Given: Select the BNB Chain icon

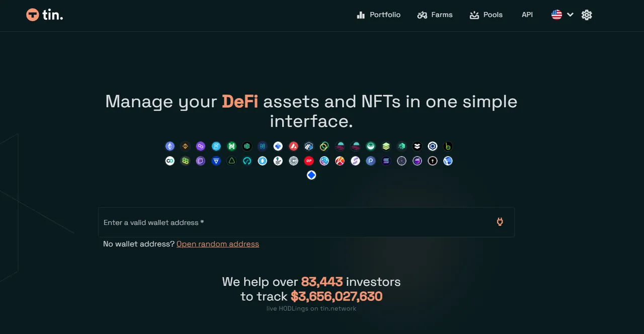Looking at the screenshot, I should 185,146.
